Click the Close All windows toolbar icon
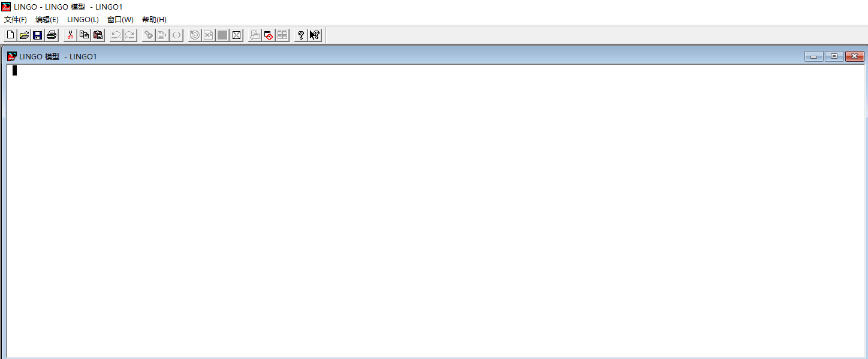The width and height of the screenshot is (868, 359). (269, 35)
